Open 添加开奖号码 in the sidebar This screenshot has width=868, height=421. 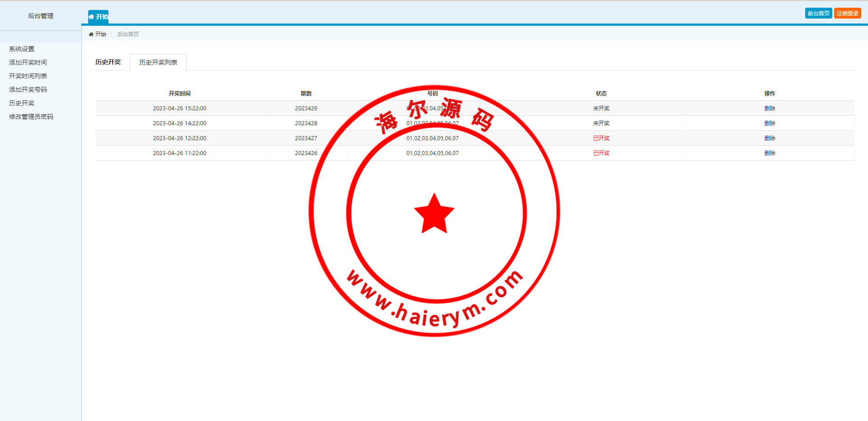(28, 90)
